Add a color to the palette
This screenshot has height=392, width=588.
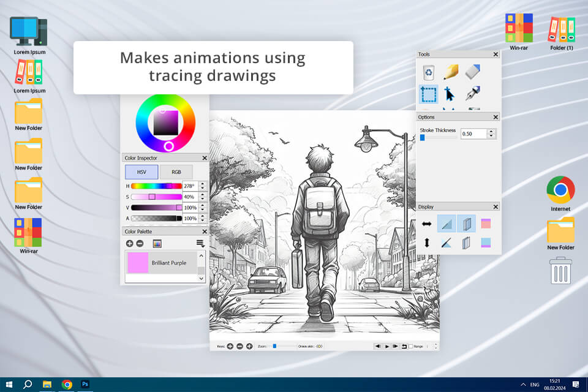(x=129, y=243)
